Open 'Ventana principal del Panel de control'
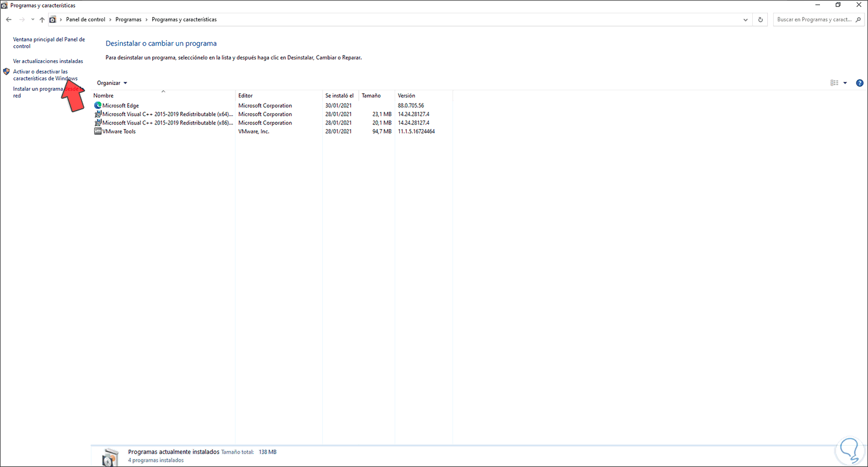 tap(49, 43)
